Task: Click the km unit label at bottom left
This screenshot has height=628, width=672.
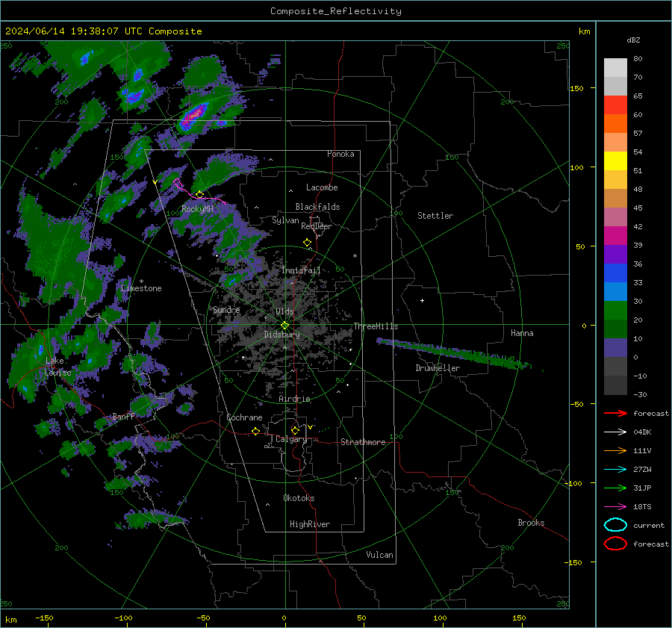Action: click(11, 620)
